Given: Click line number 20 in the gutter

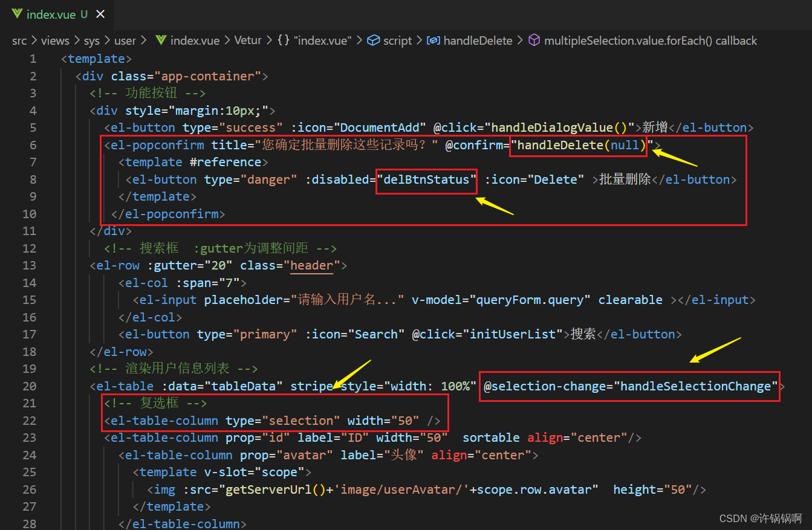Looking at the screenshot, I should 29,386.
